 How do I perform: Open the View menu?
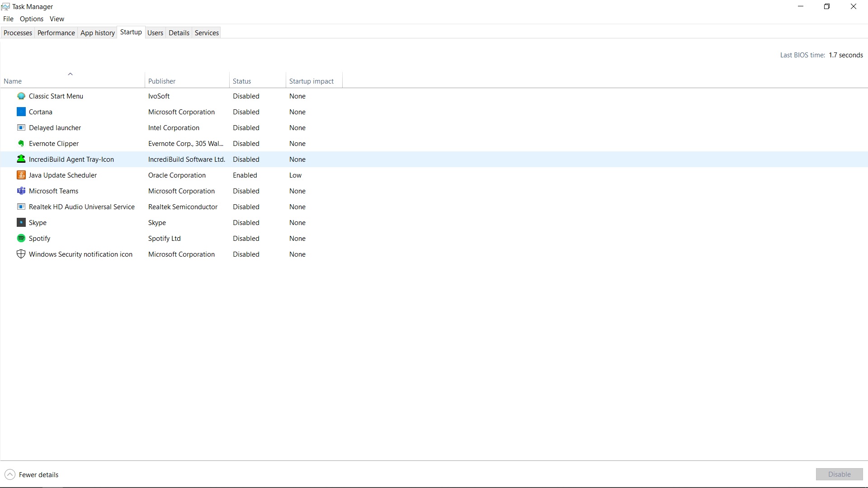click(x=57, y=19)
